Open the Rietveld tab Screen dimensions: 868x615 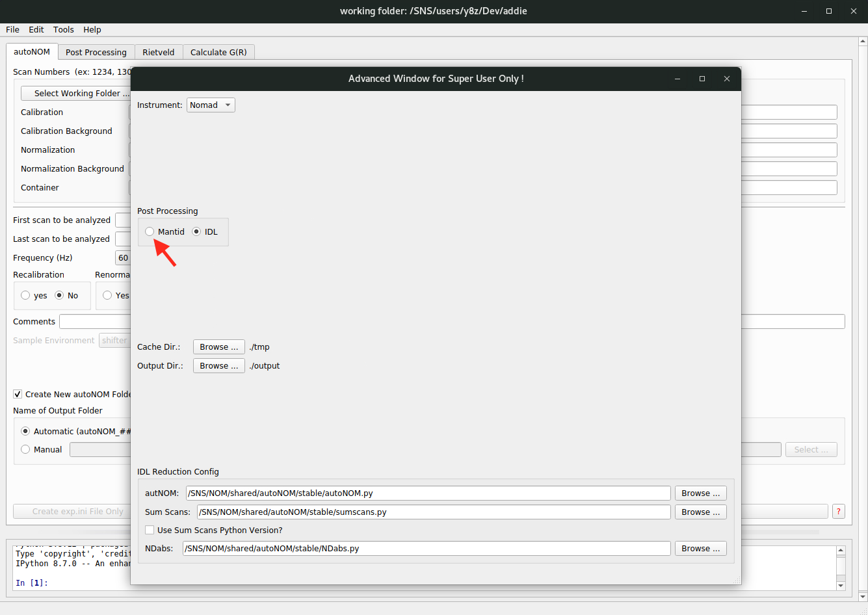[x=159, y=53]
